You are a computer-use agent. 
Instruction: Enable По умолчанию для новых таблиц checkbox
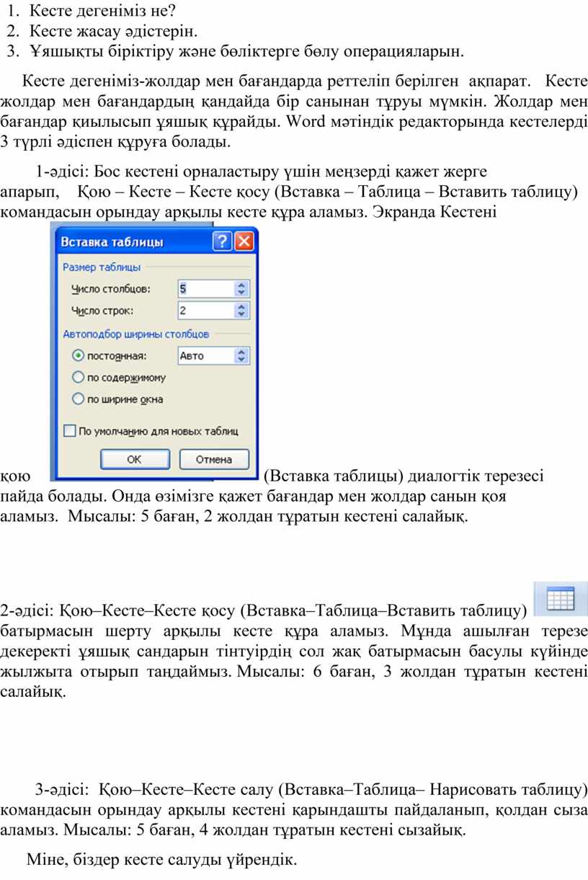(70, 431)
